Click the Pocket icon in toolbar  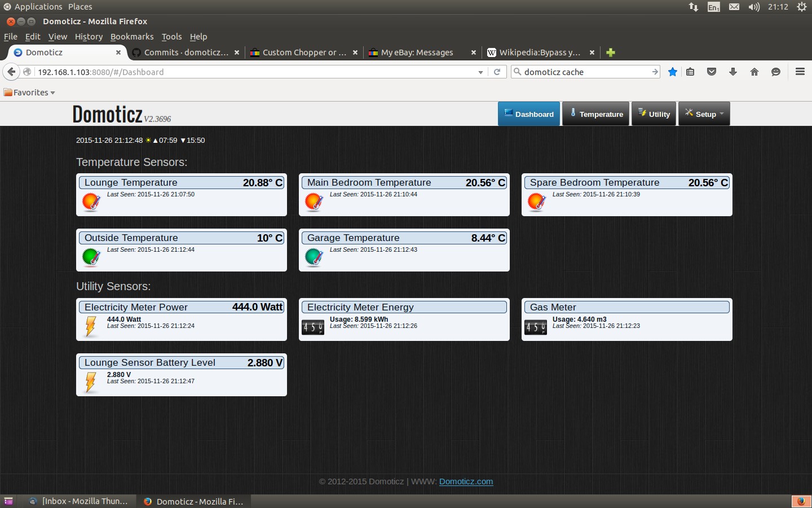712,72
